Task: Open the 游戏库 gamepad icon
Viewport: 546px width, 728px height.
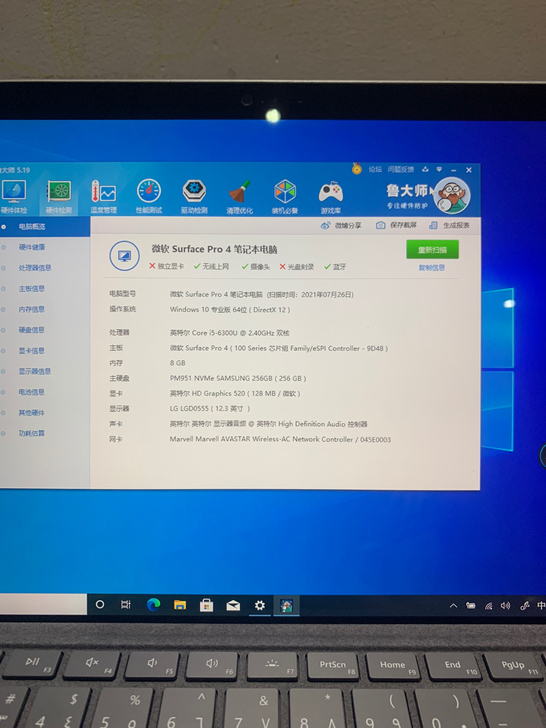Action: pyautogui.click(x=331, y=197)
